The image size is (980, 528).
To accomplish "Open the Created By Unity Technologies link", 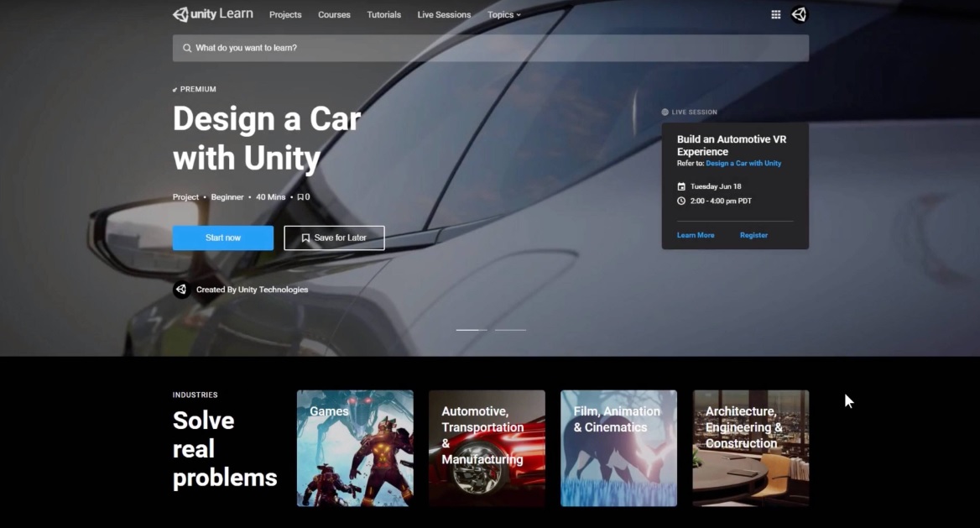I will (x=252, y=290).
